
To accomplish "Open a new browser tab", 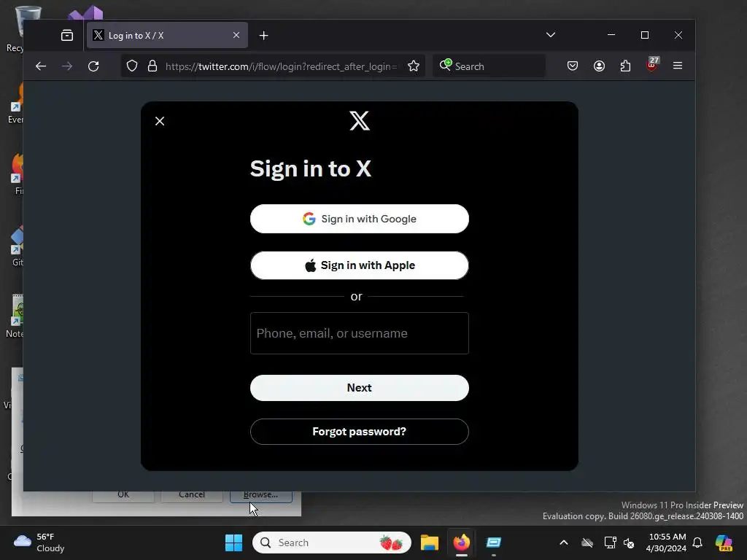I will coord(263,35).
